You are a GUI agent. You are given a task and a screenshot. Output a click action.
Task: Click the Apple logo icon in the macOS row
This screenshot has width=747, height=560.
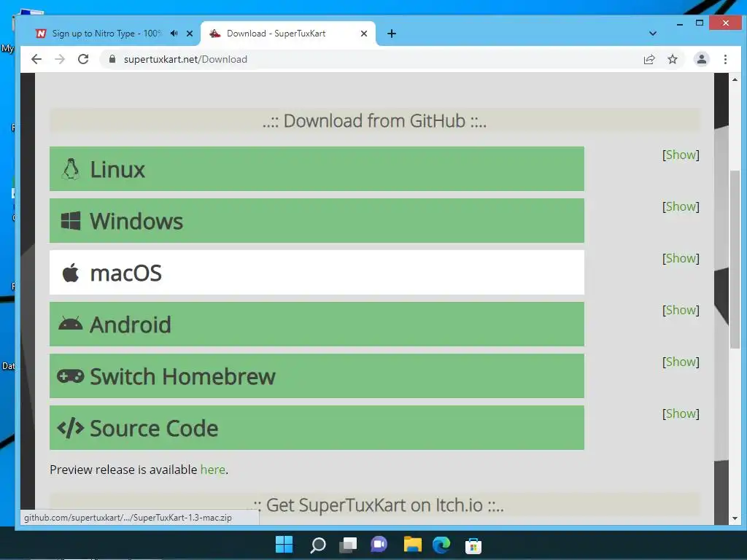[x=71, y=273]
